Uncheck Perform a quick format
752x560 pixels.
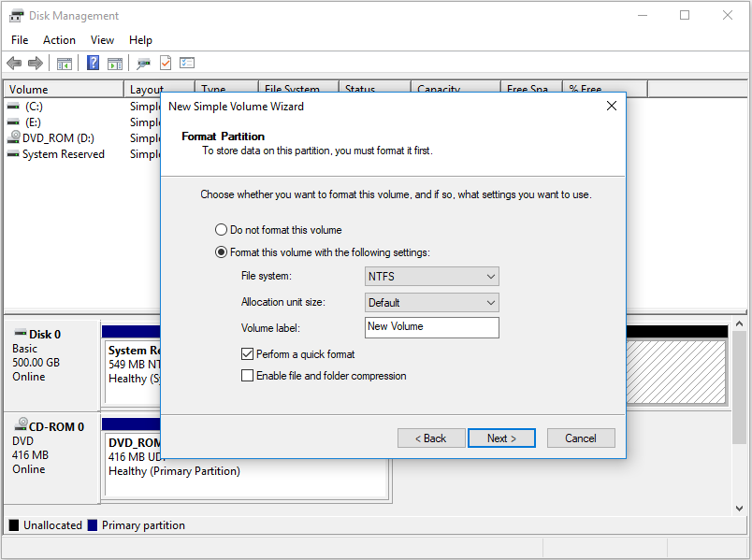point(248,354)
